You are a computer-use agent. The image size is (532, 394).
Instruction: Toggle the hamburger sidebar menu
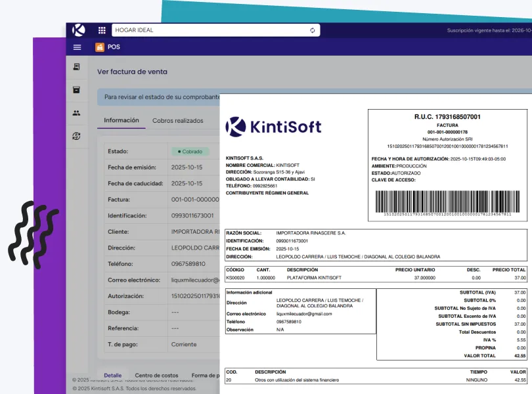point(77,47)
